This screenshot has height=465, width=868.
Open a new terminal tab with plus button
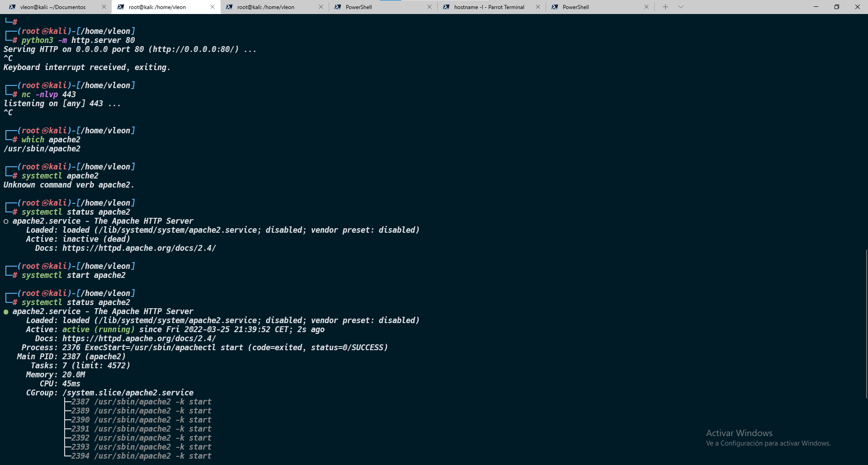tap(665, 7)
